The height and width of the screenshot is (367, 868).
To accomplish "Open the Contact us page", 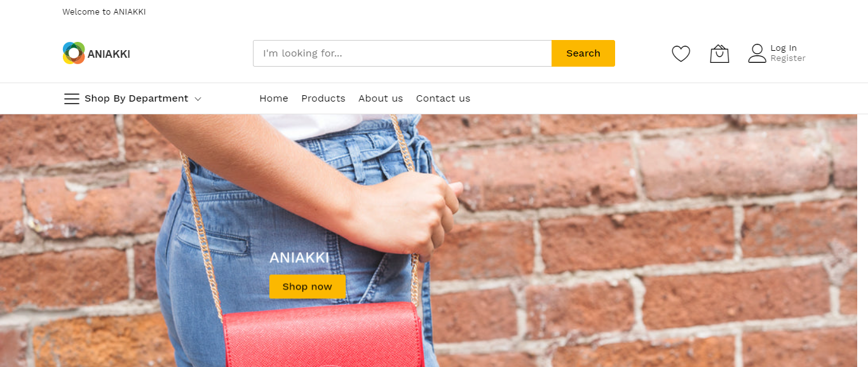I will [x=443, y=98].
